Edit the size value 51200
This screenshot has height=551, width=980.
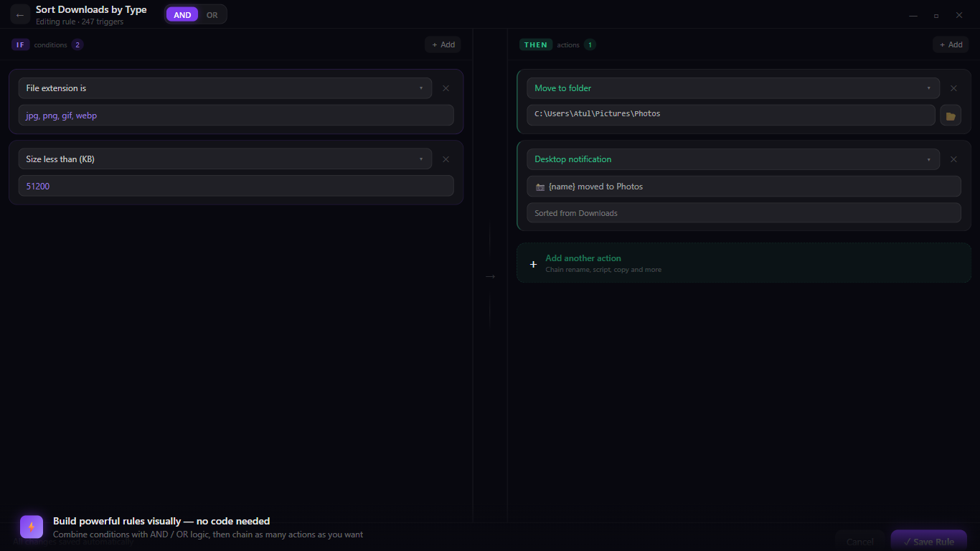236,186
